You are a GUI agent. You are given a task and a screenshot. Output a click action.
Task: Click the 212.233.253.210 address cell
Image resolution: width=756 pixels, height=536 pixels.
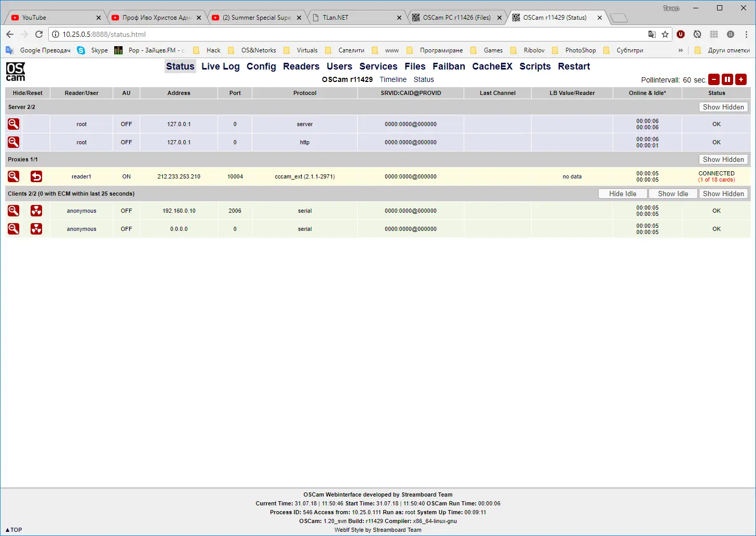click(179, 176)
